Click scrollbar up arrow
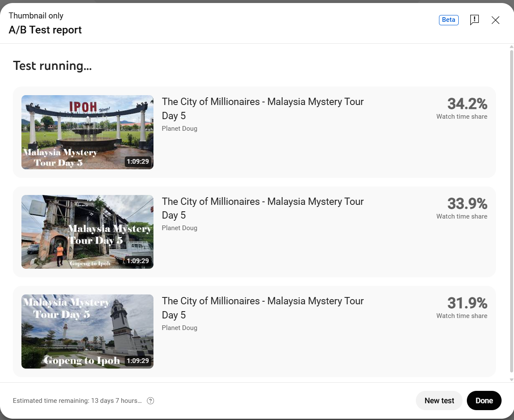This screenshot has height=420, width=514. click(x=511, y=47)
